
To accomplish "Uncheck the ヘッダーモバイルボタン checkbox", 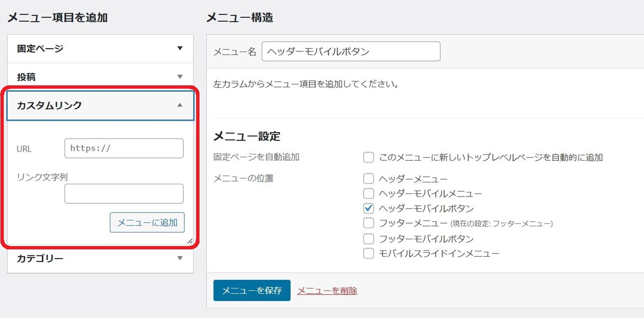I will click(x=368, y=208).
